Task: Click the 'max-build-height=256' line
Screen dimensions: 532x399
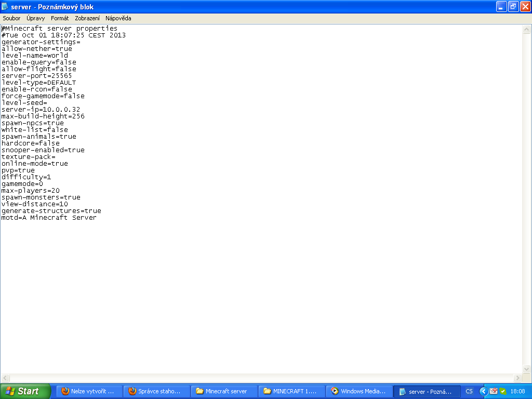Action: [43, 116]
